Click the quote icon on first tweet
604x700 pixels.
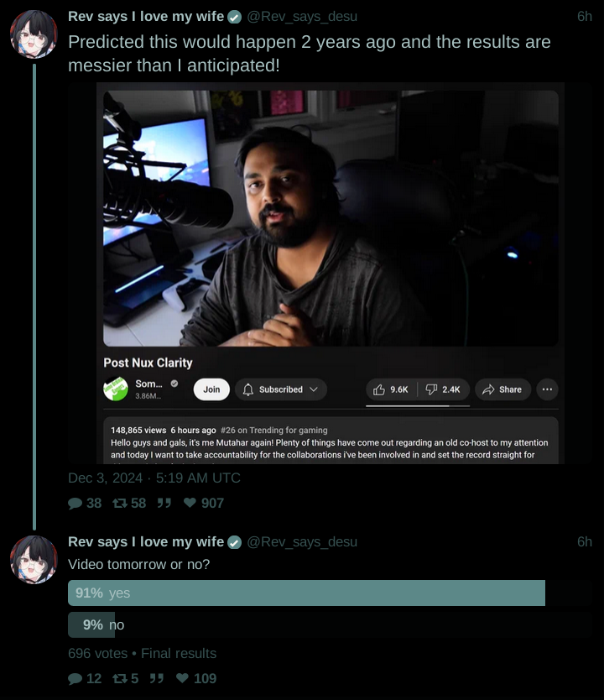click(x=164, y=503)
